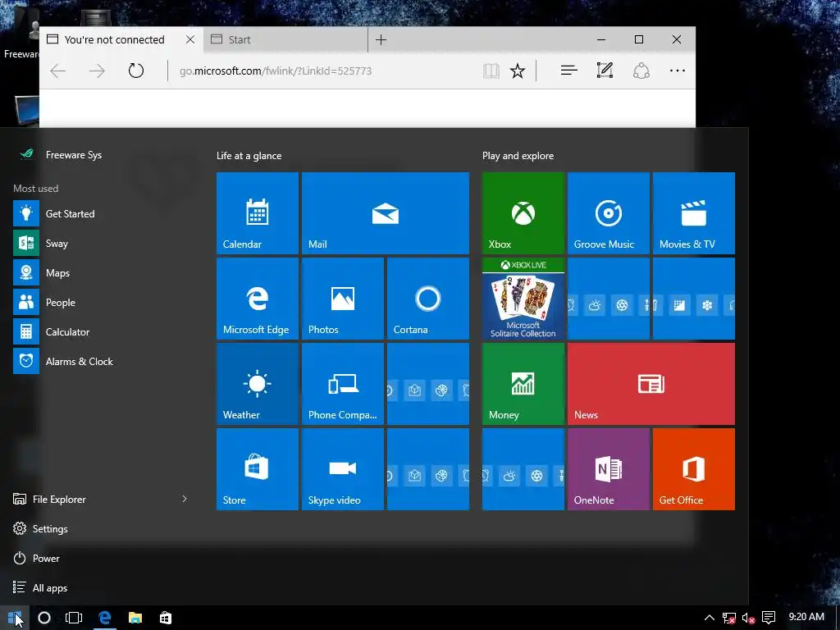Go back in Edge browser
The height and width of the screenshot is (630, 840).
point(58,71)
